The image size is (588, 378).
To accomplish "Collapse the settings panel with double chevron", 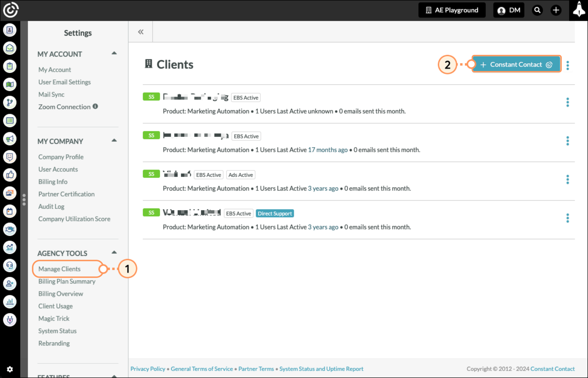I will pos(141,32).
